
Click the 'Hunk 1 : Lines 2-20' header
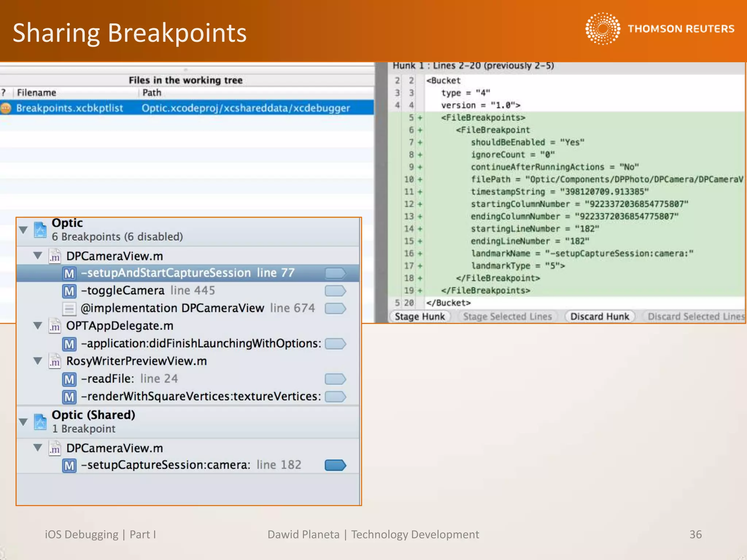[473, 66]
